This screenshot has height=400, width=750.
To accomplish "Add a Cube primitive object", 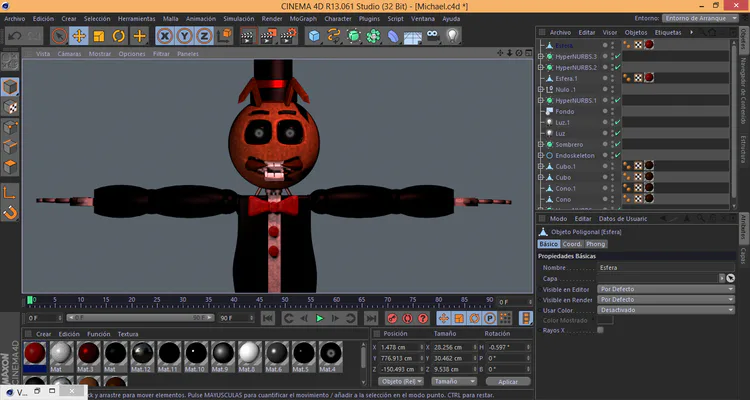I will (314, 36).
